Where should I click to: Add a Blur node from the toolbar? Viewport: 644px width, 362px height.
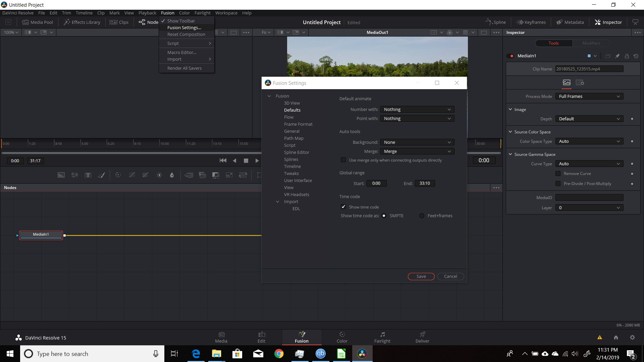[x=172, y=175]
